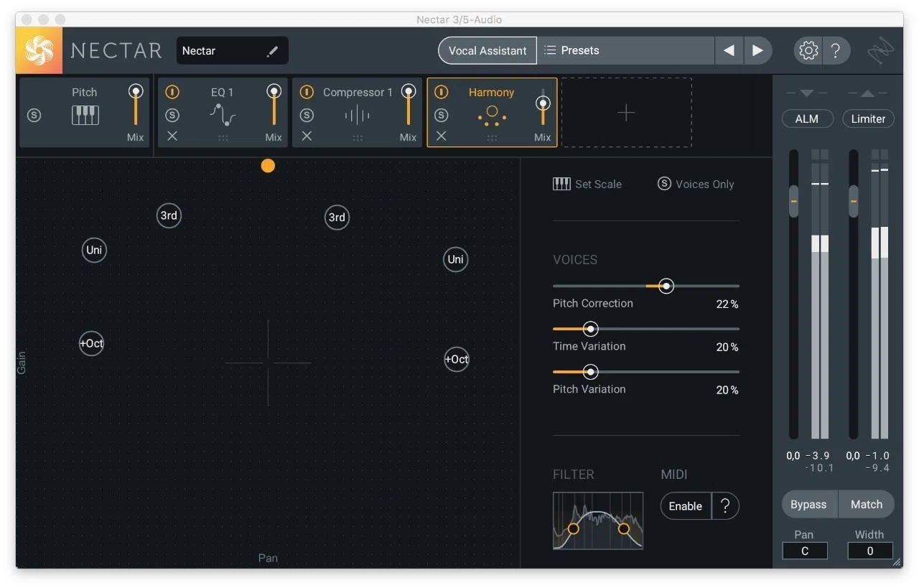Click the Pan value field
Image resolution: width=919 pixels, height=588 pixels.
[805, 551]
